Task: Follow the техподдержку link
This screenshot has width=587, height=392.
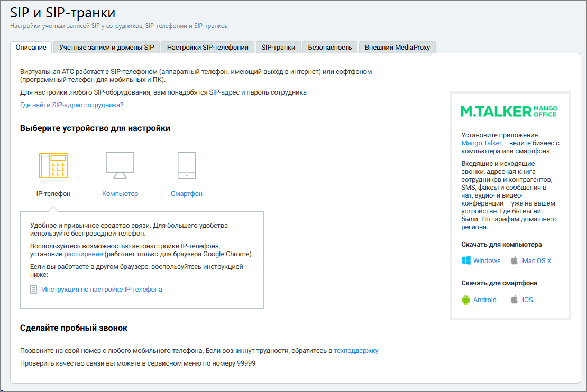Action: [x=356, y=351]
